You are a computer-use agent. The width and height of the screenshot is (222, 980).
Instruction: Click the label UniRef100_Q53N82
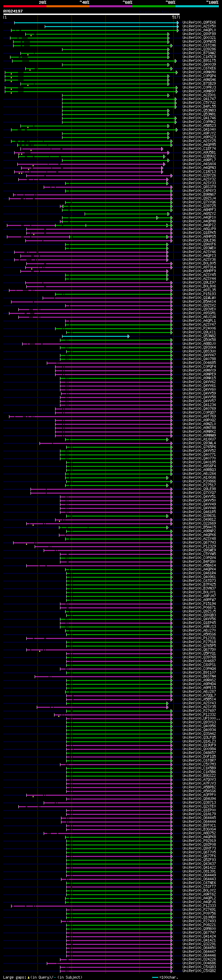199,336
